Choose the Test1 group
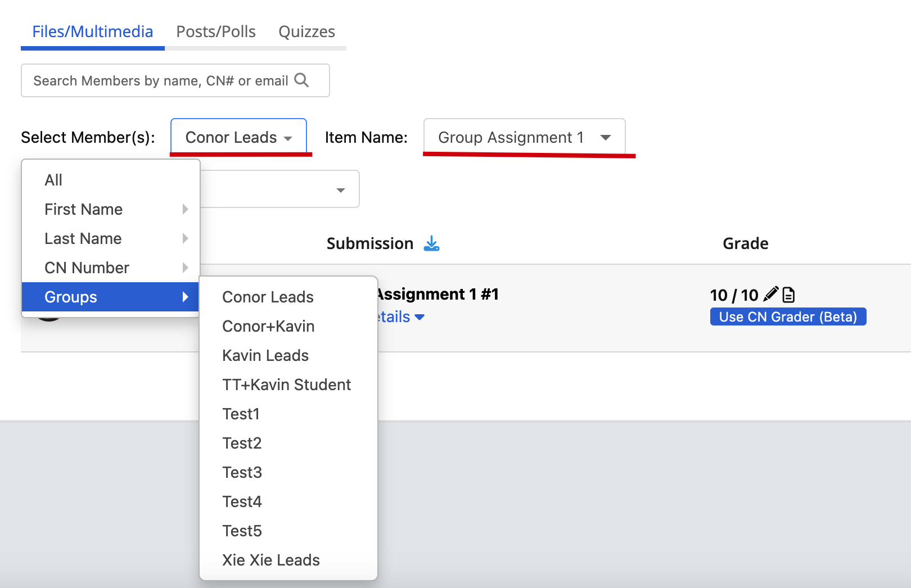Image resolution: width=911 pixels, height=588 pixels. [288, 414]
